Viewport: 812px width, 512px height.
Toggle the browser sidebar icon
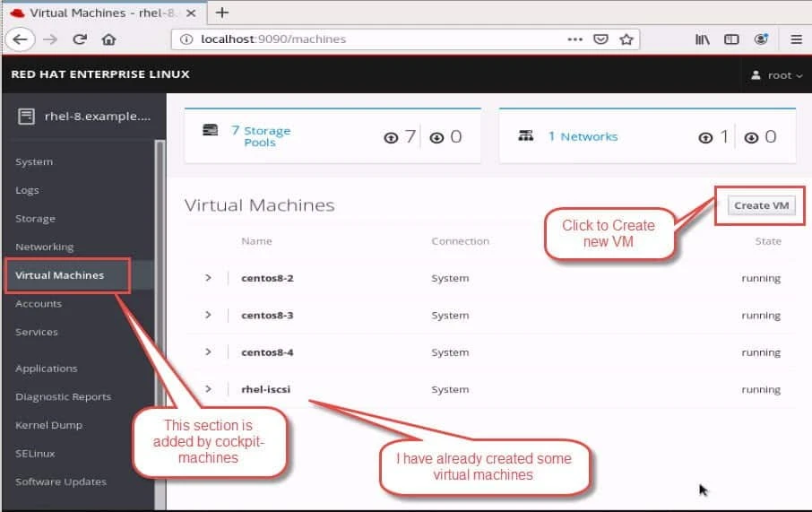point(731,39)
